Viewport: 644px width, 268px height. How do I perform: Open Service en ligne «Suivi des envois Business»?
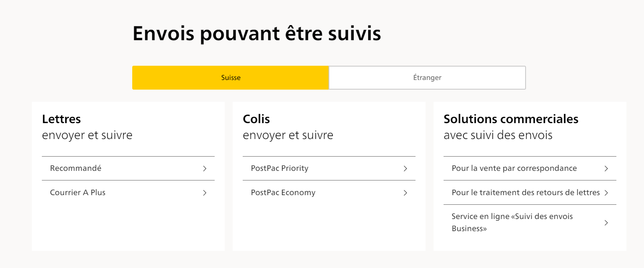point(512,222)
